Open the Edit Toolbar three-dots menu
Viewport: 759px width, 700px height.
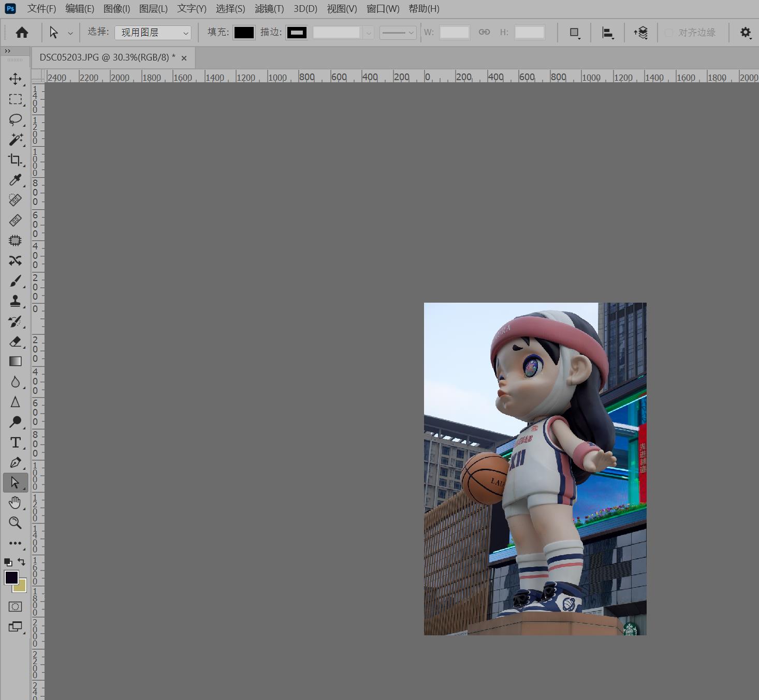(x=15, y=543)
